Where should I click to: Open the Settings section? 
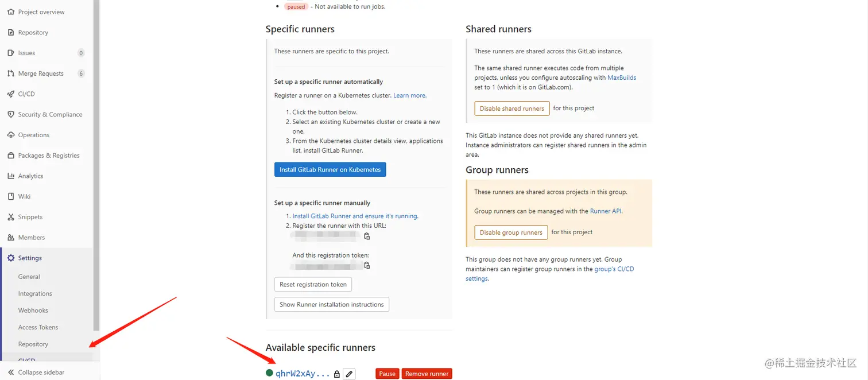pyautogui.click(x=30, y=258)
